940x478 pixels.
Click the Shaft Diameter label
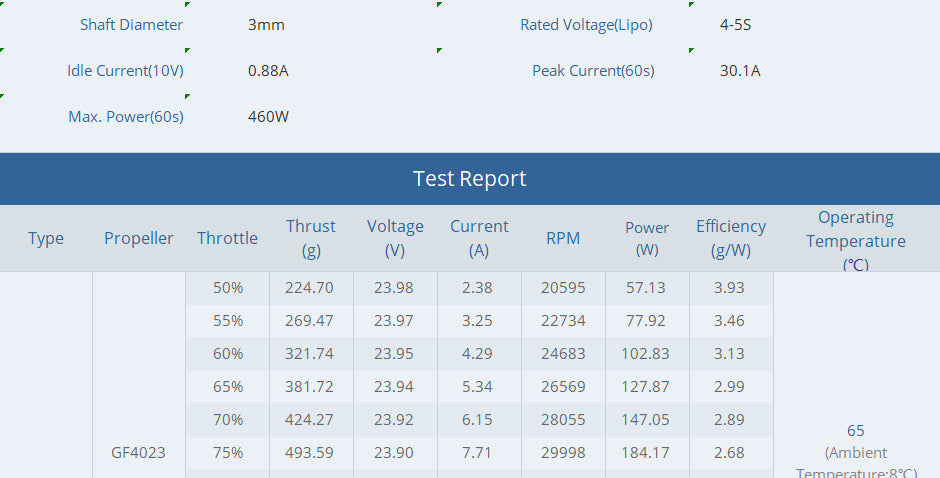[x=132, y=25]
